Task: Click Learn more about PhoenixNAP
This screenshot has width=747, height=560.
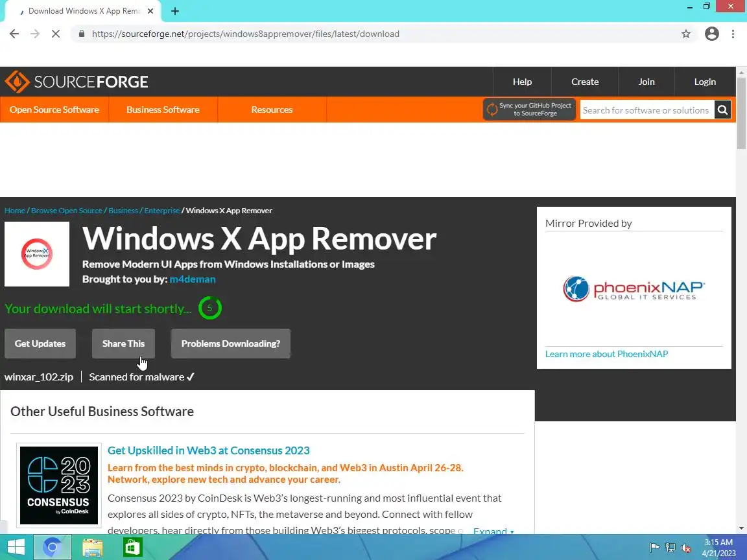Action: point(606,354)
